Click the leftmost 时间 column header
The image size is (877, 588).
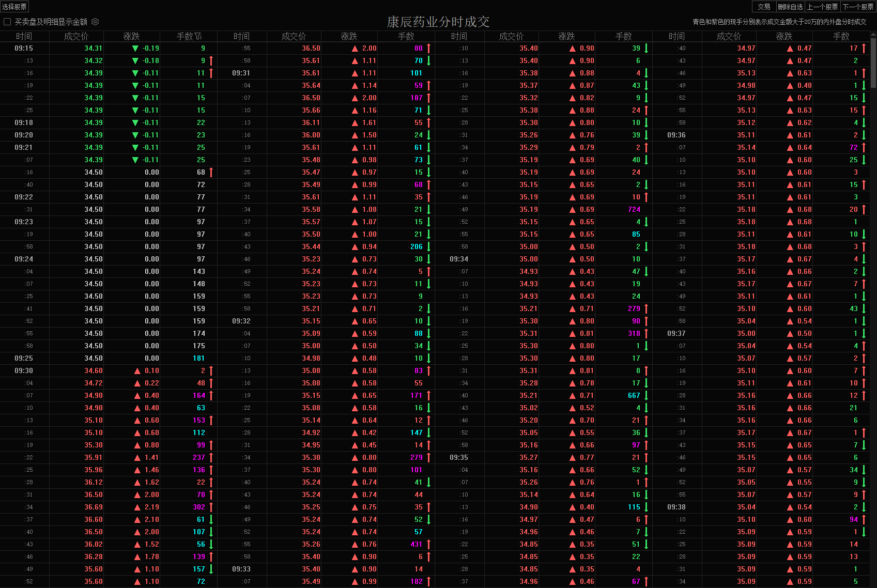pos(24,36)
